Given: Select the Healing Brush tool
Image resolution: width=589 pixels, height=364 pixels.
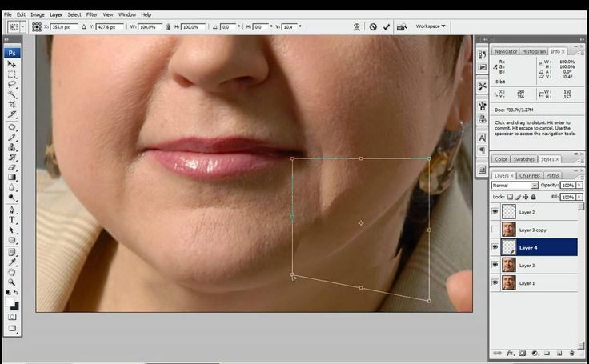Looking at the screenshot, I should (x=12, y=127).
